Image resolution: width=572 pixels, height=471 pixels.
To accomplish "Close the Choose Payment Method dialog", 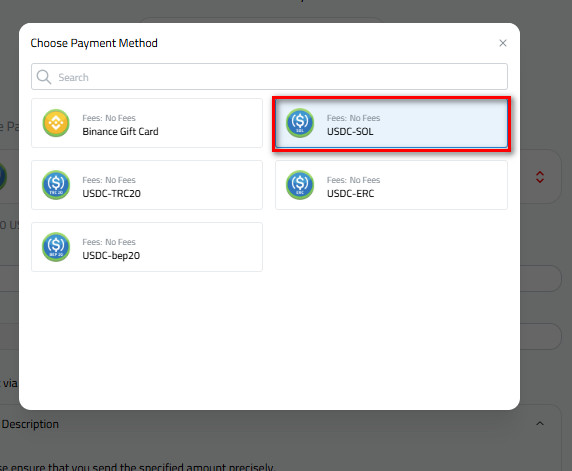I will [x=503, y=43].
